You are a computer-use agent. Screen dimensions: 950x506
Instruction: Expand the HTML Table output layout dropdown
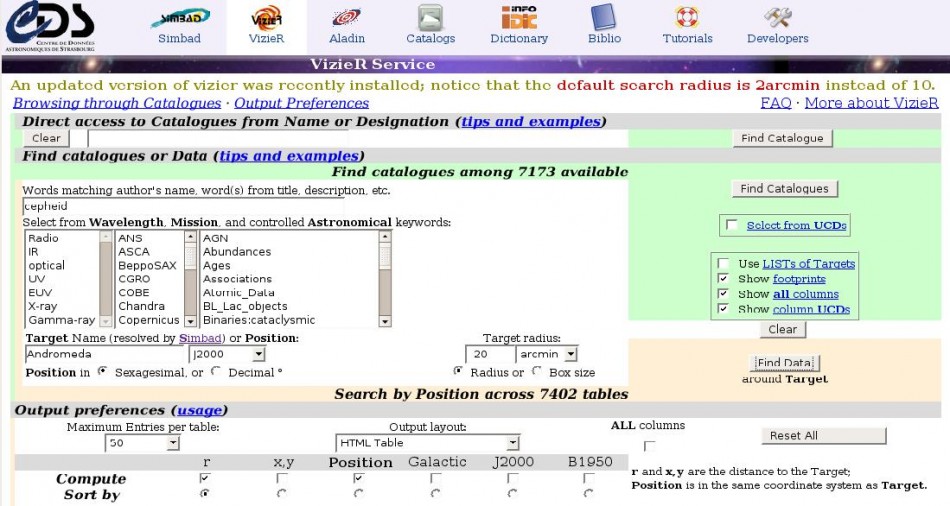click(428, 443)
